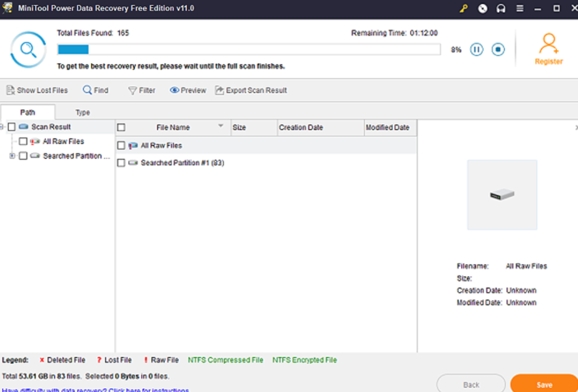Check All Raw Files in the file list
The height and width of the screenshot is (392, 578).
tap(121, 145)
